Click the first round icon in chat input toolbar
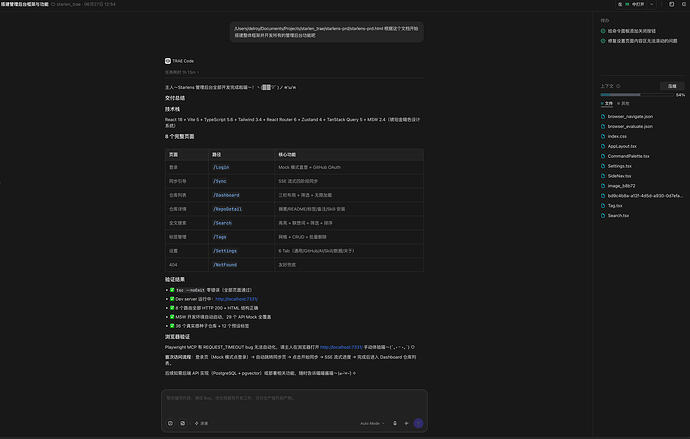690x439 pixels. pos(170,423)
